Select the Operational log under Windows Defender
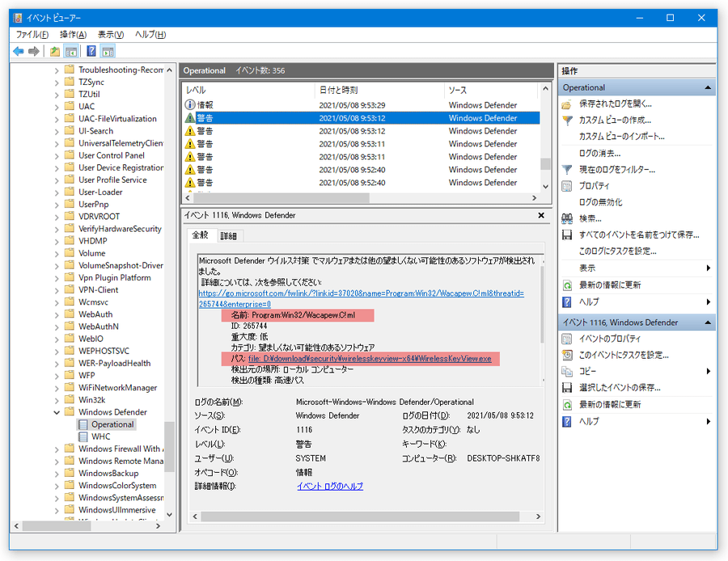The width and height of the screenshot is (728, 561). click(112, 424)
